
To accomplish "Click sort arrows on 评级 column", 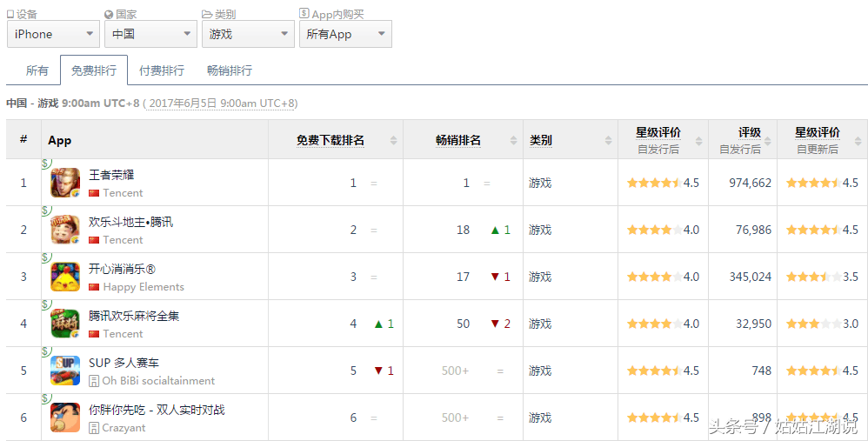I will (x=768, y=141).
